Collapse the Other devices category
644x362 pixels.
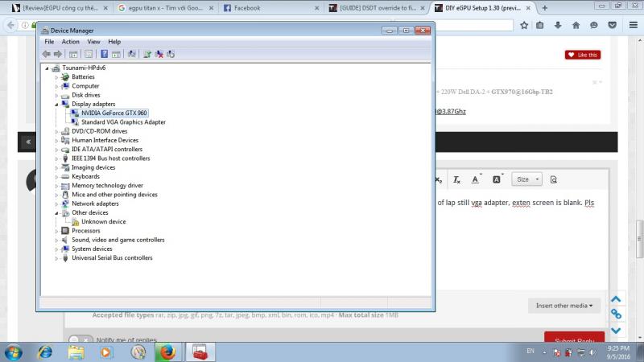[x=56, y=213]
